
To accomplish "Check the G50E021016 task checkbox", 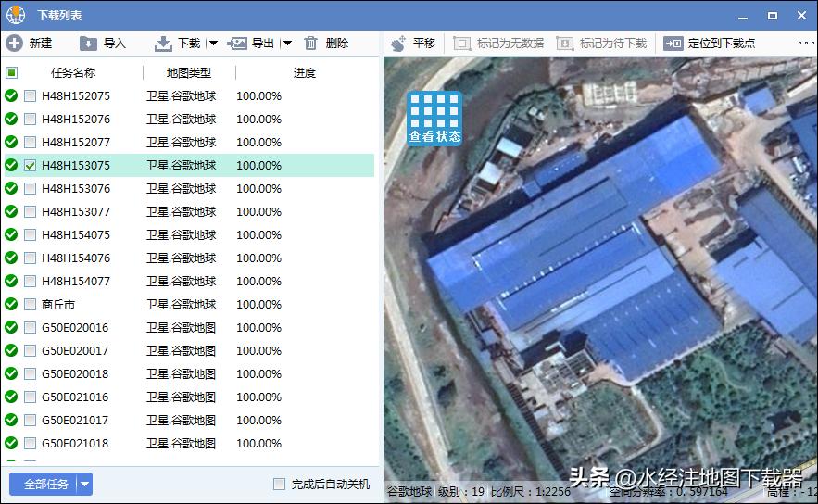I will [x=31, y=397].
